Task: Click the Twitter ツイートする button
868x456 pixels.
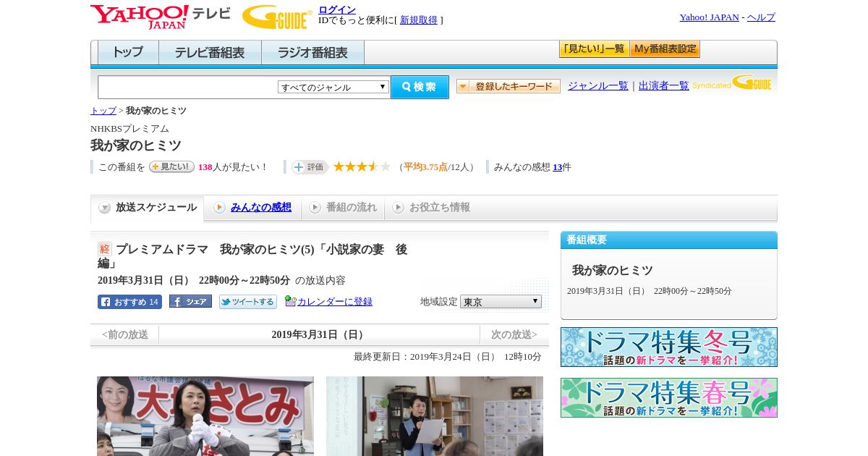Action: coord(248,302)
